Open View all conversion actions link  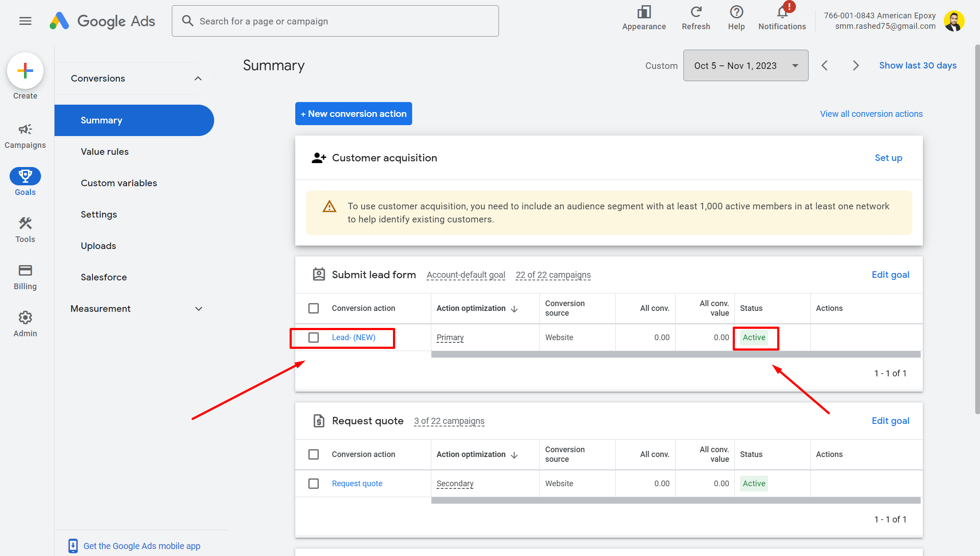point(871,114)
